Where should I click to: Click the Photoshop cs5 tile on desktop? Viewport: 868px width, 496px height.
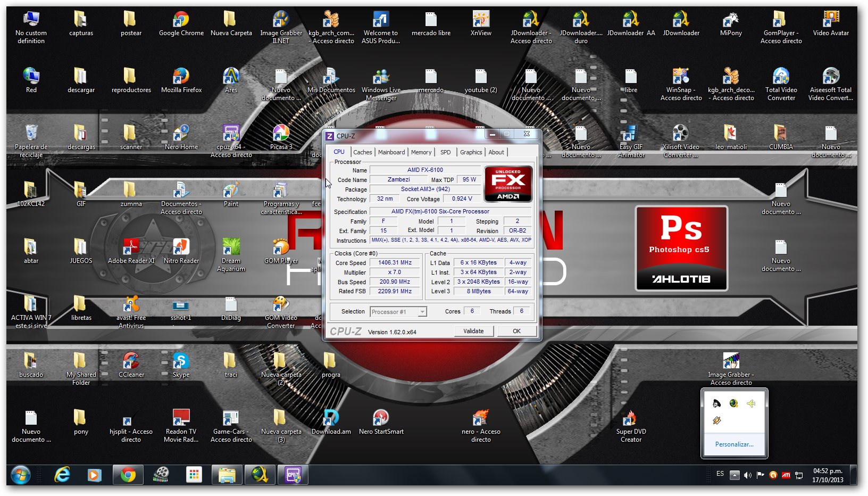click(681, 249)
